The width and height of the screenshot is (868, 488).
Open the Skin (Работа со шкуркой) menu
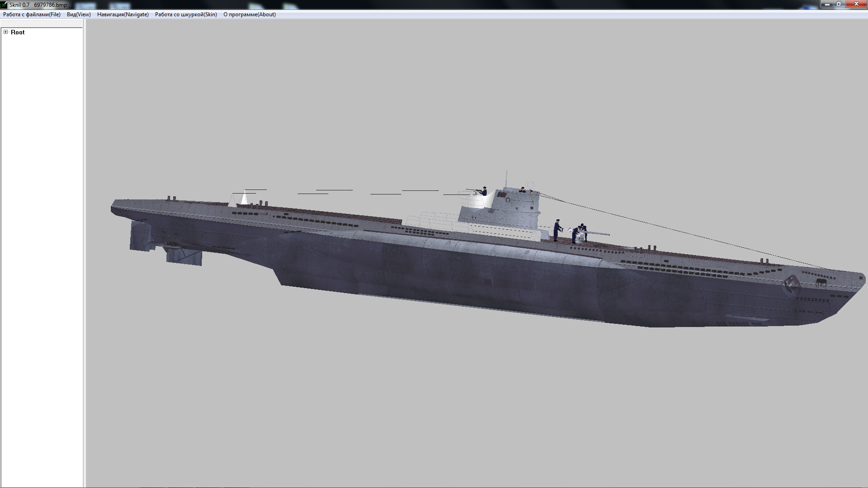click(x=186, y=14)
